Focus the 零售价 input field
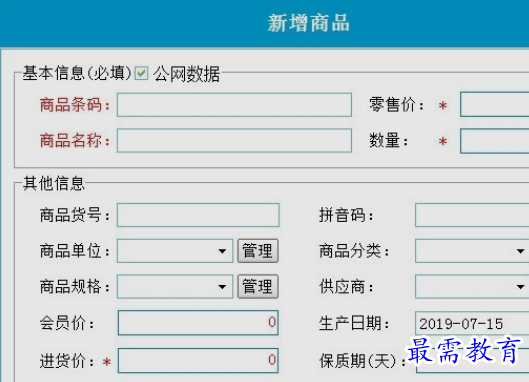Viewport: 529px width, 382px height. (495, 105)
